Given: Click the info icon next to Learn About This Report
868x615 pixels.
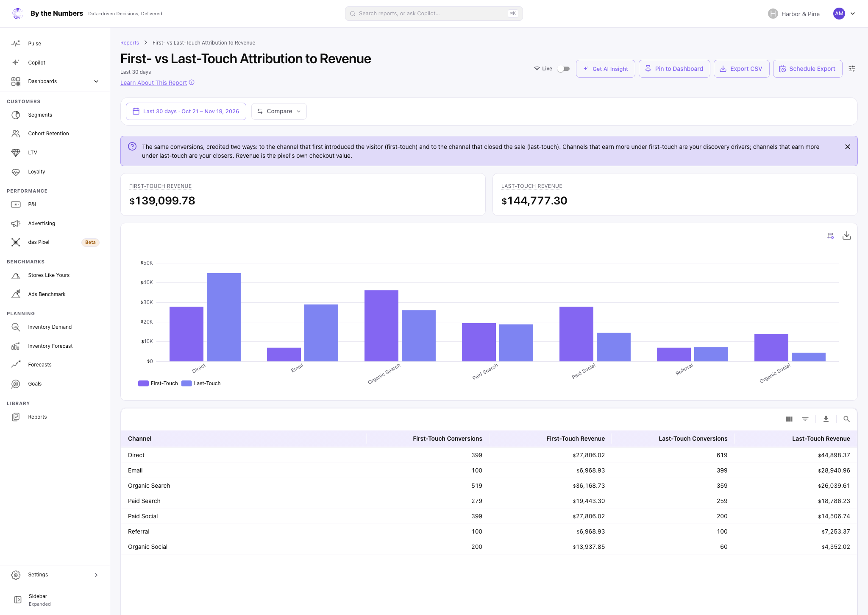Looking at the screenshot, I should click(192, 82).
